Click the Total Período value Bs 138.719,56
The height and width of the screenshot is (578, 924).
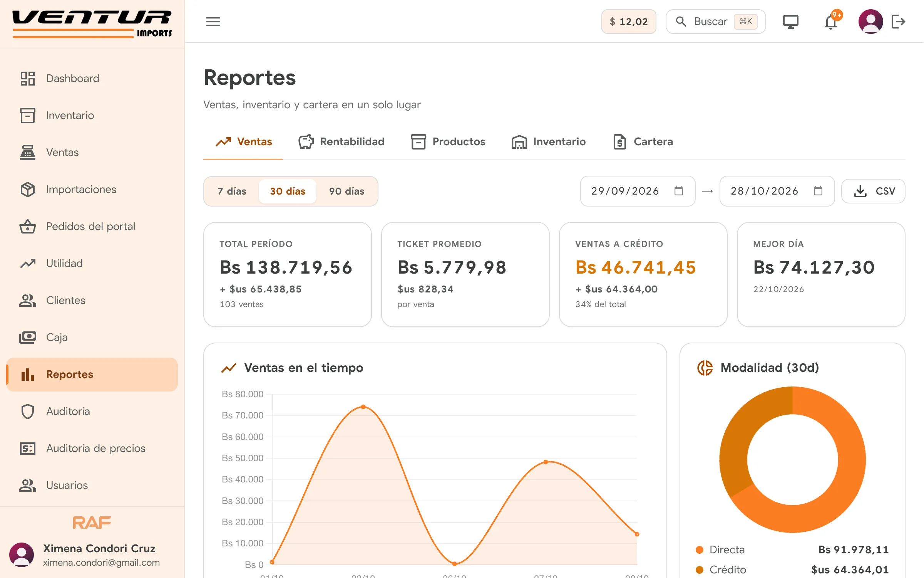pos(286,267)
